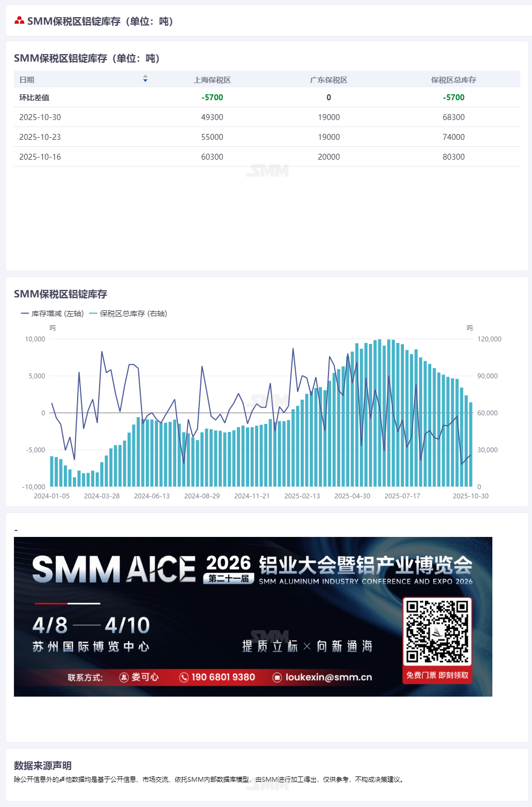Toggle the 保税区总库存 (右轴) legend series

[x=129, y=313]
